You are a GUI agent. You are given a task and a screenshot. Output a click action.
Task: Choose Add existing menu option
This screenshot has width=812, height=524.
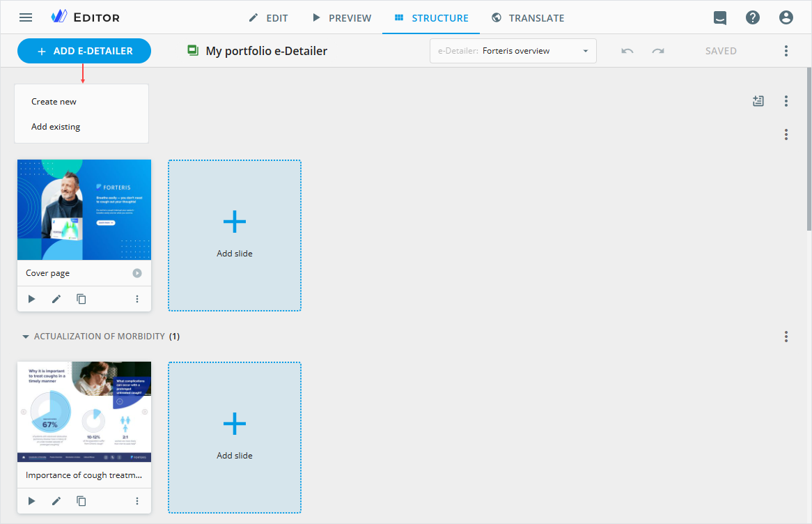pos(56,127)
